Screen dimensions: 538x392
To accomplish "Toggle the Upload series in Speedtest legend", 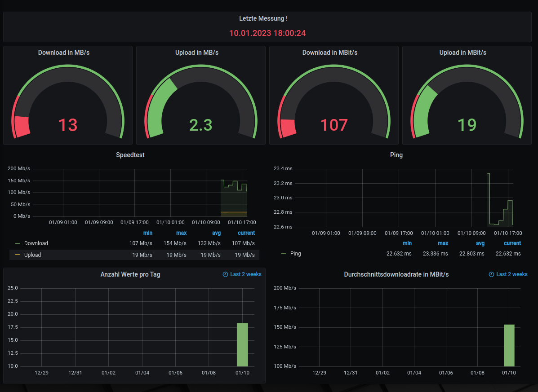I will click(x=33, y=255).
